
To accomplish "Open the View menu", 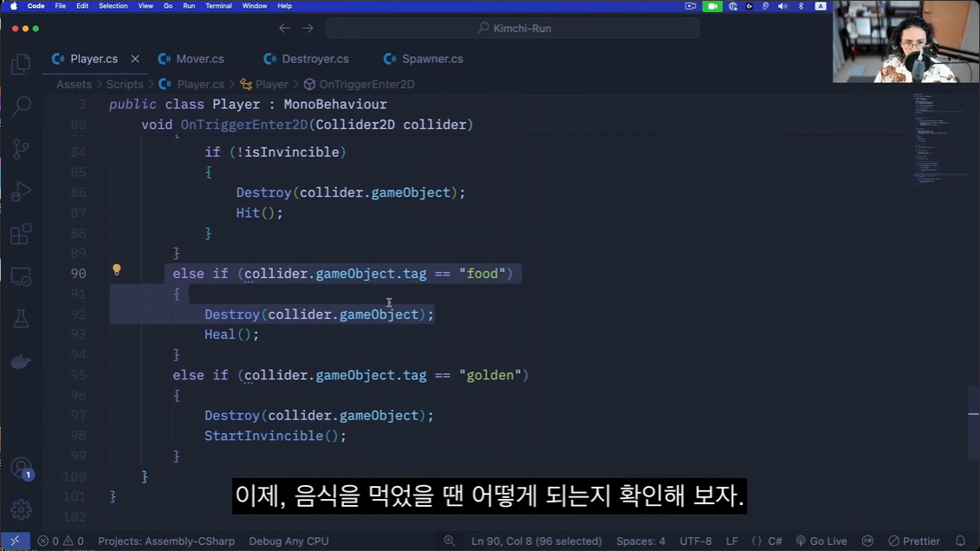I will point(145,5).
